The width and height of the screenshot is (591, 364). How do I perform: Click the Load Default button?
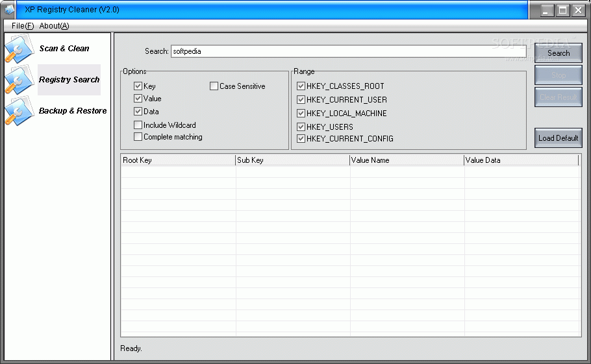click(x=559, y=138)
